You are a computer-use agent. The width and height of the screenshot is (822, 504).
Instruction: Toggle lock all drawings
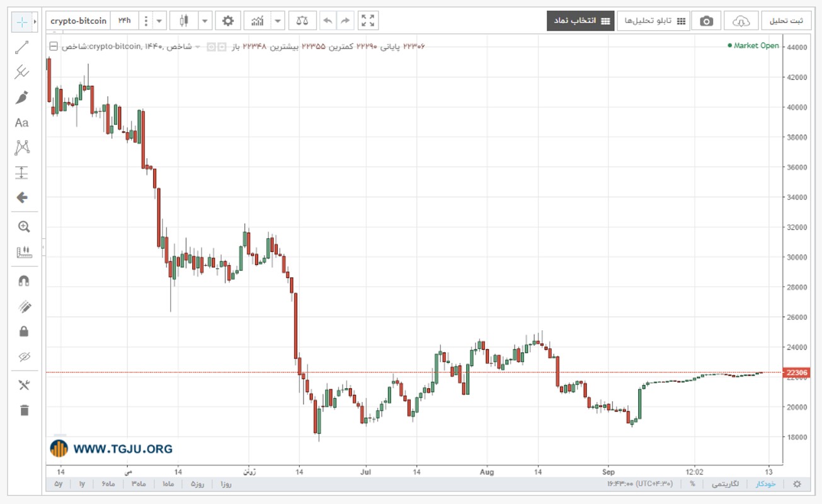[x=24, y=331]
